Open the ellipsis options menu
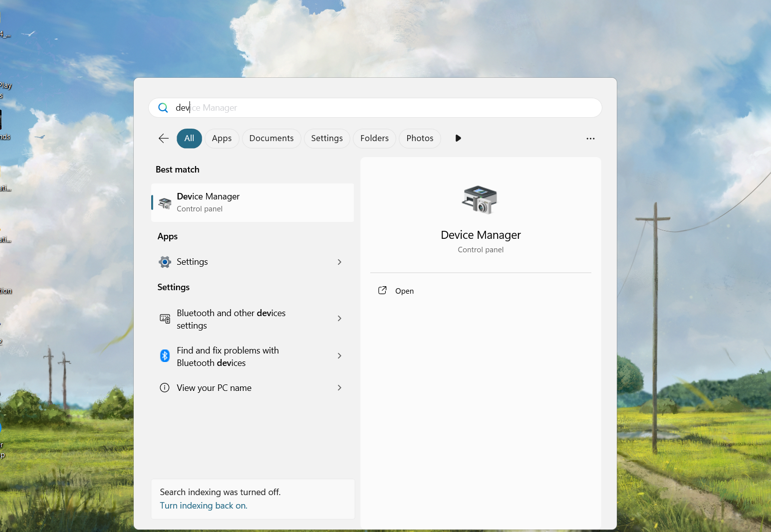 tap(590, 138)
